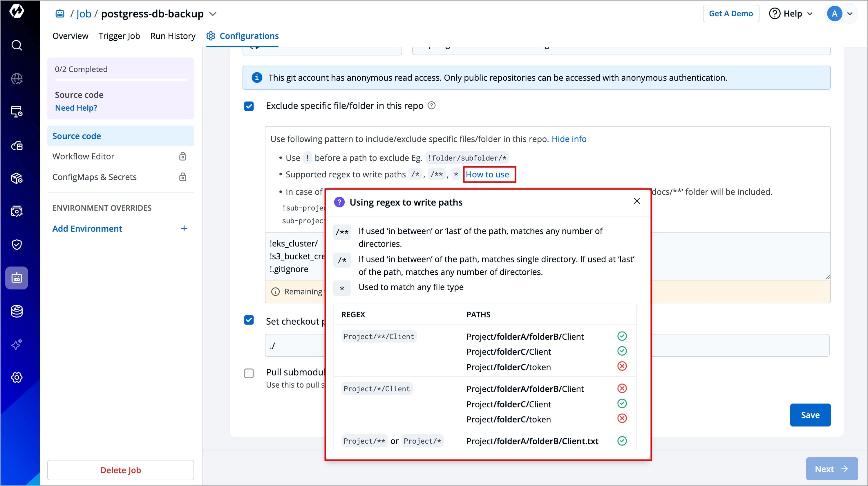Close the regex paths popup
Viewport: 868px width, 486px height.
636,201
